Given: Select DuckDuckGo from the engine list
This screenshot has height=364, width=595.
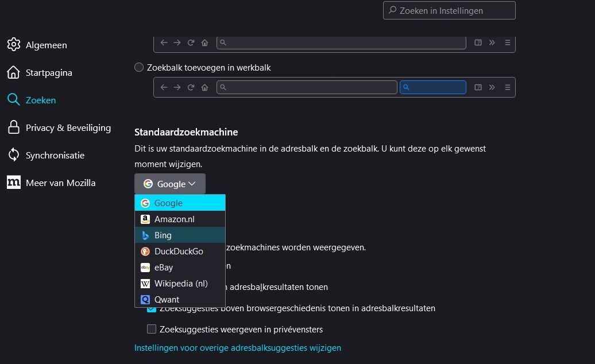Looking at the screenshot, I should pos(180,251).
